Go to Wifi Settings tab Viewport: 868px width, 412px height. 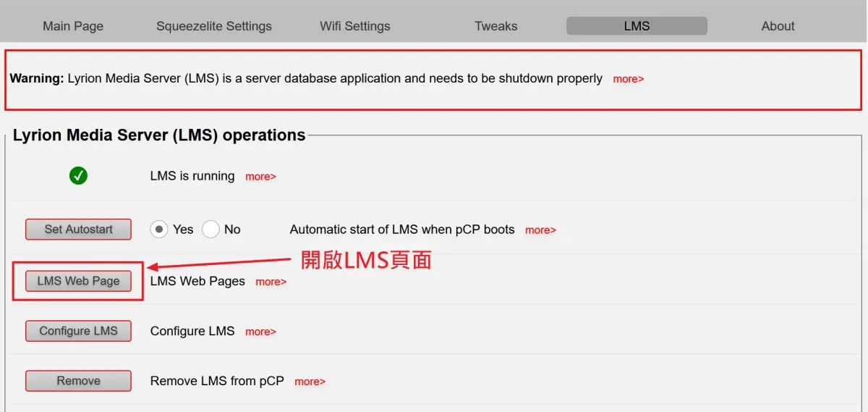click(355, 26)
